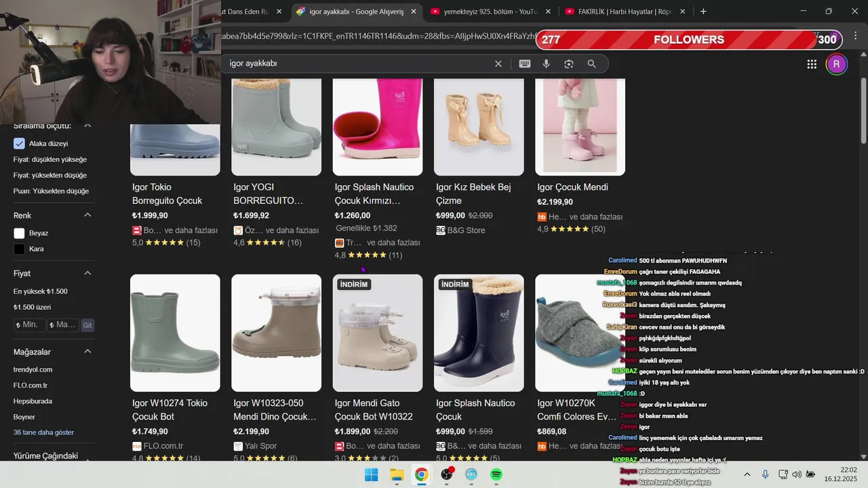Collapse the Sıralama ölçütü section chevron
868x488 pixels.
pos(87,126)
